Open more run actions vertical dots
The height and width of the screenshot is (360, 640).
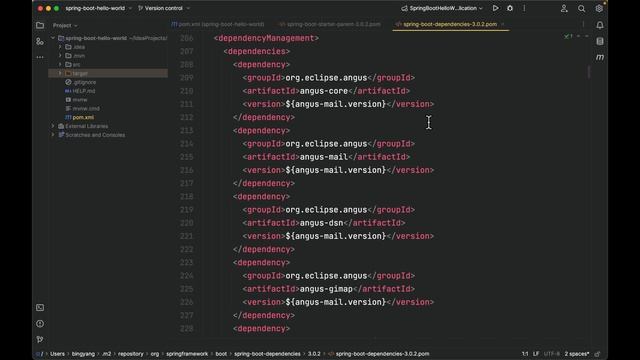pyautogui.click(x=524, y=8)
